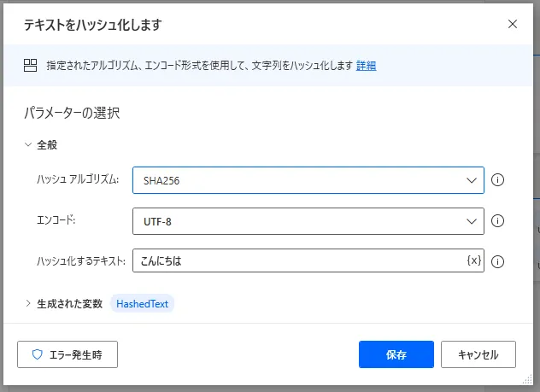
Task: Open the {x} variable picker
Action: click(474, 260)
